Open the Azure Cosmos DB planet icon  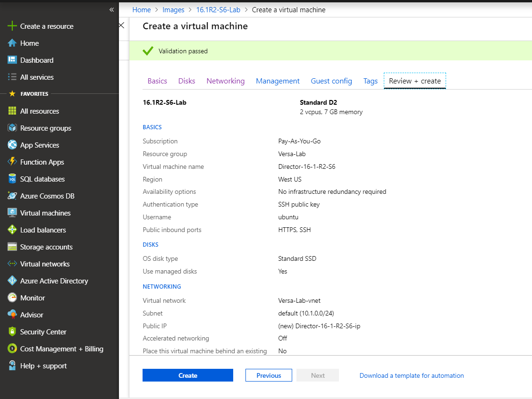coord(12,196)
